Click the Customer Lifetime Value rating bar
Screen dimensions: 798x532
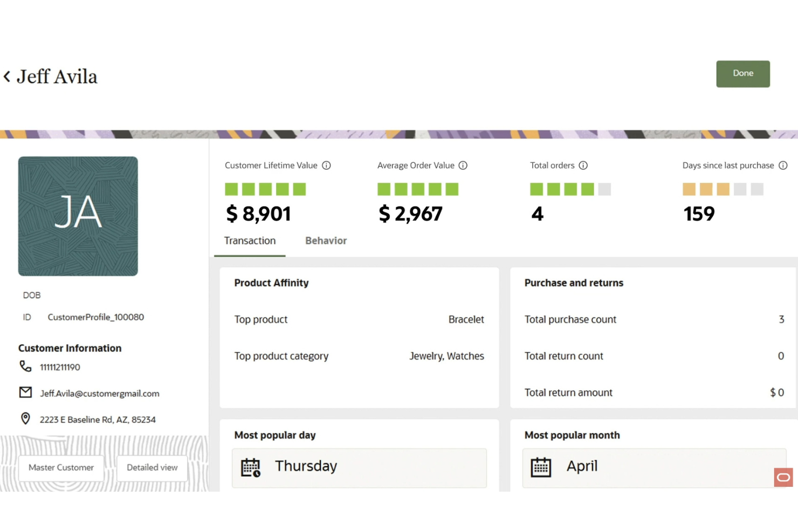(x=265, y=189)
